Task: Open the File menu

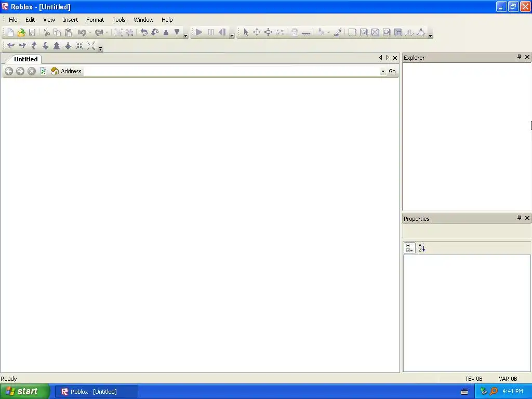Action: tap(13, 20)
